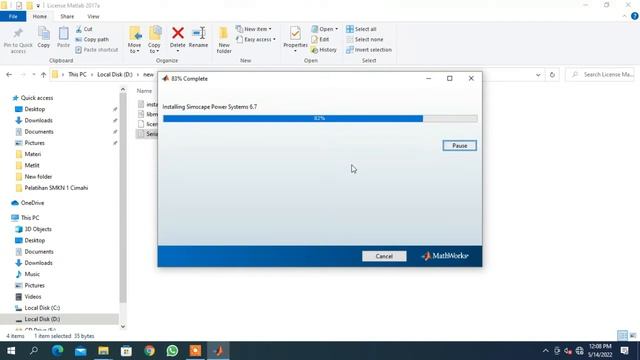Open pinned Downloads under Quick access
Viewport: 640px width, 360px height.
tap(38, 120)
